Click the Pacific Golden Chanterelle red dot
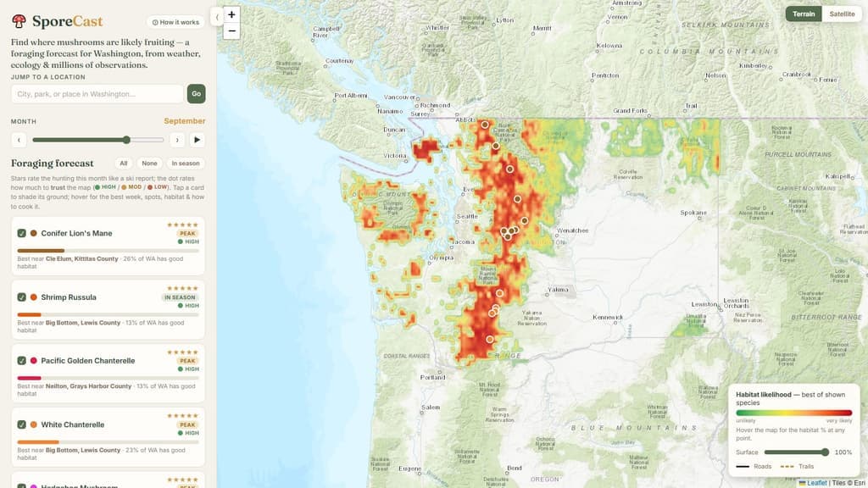This screenshot has width=868, height=488. click(x=34, y=361)
